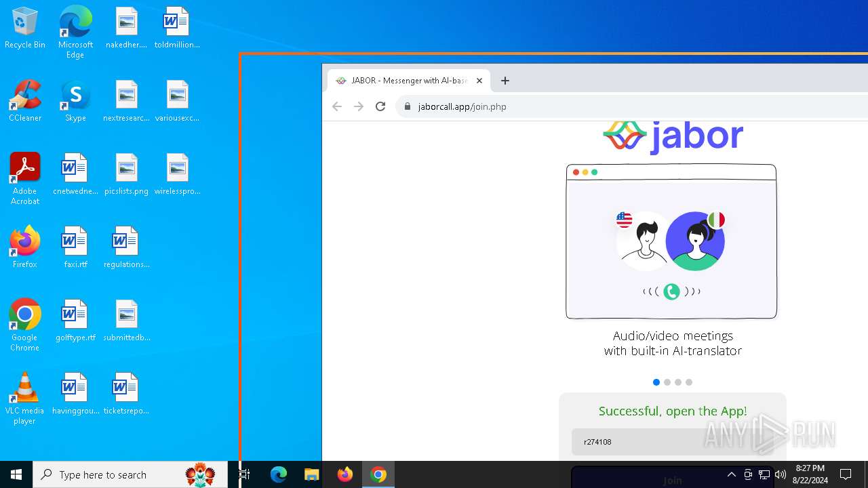Open CCleaner desktop shortcut
Screen dimensions: 868x488
pyautogui.click(x=25, y=102)
